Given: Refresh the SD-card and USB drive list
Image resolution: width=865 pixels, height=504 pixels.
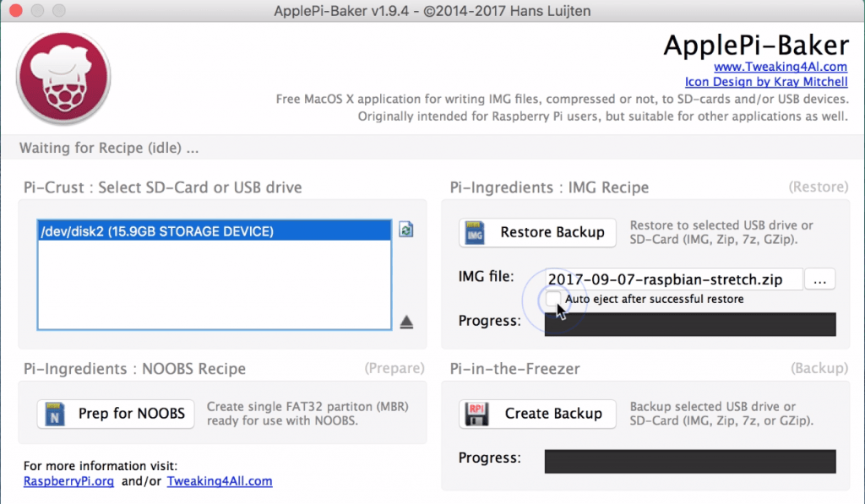Looking at the screenshot, I should (406, 230).
